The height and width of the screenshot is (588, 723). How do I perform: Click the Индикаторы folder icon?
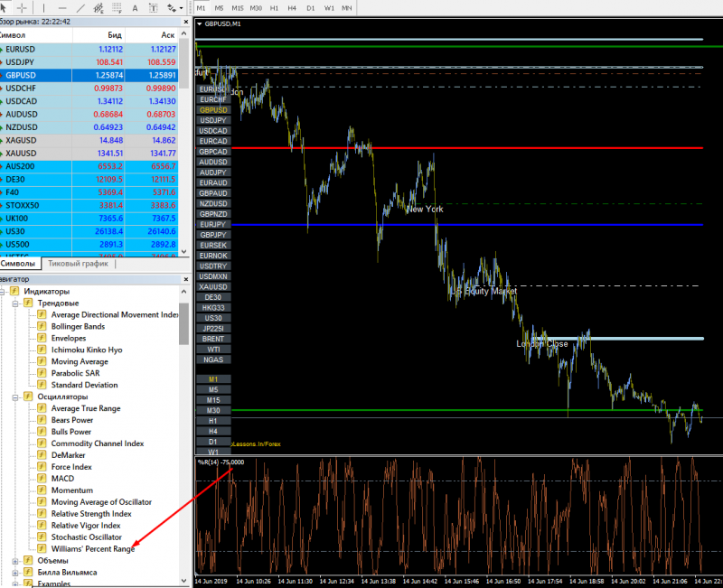(14, 291)
